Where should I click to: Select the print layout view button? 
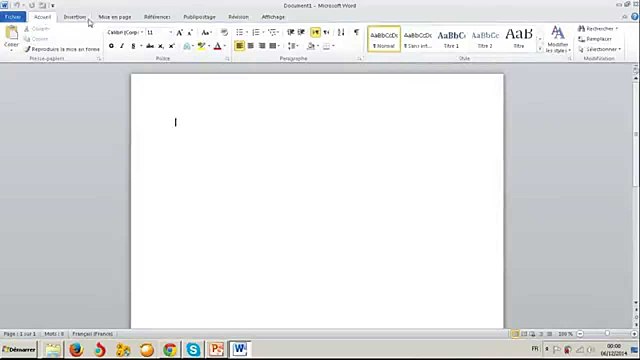click(516, 334)
